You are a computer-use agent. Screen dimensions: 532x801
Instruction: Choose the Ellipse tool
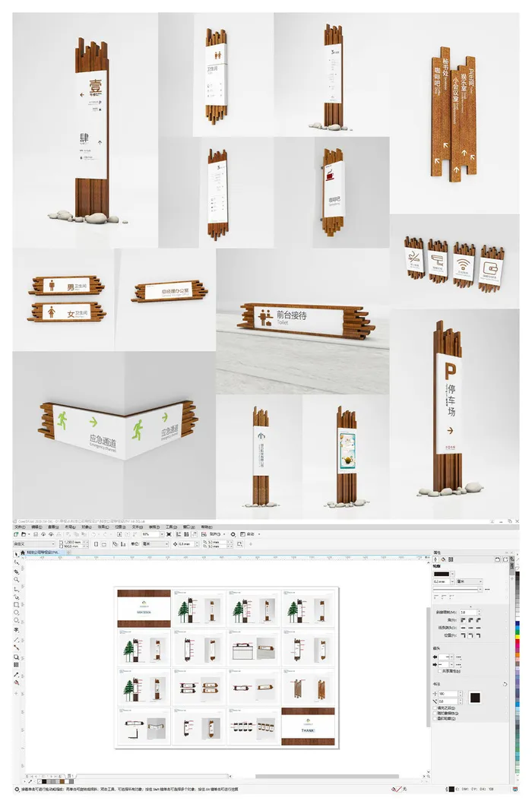click(x=17, y=613)
